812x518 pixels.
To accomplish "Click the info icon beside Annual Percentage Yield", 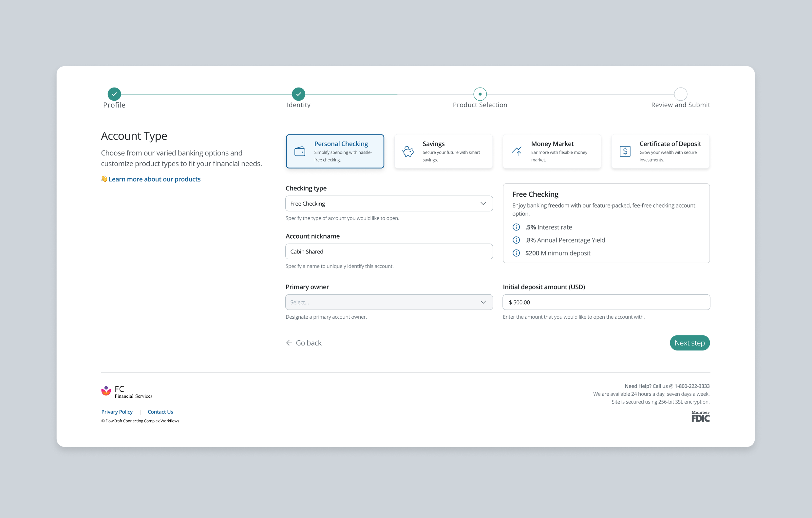I will (x=516, y=240).
